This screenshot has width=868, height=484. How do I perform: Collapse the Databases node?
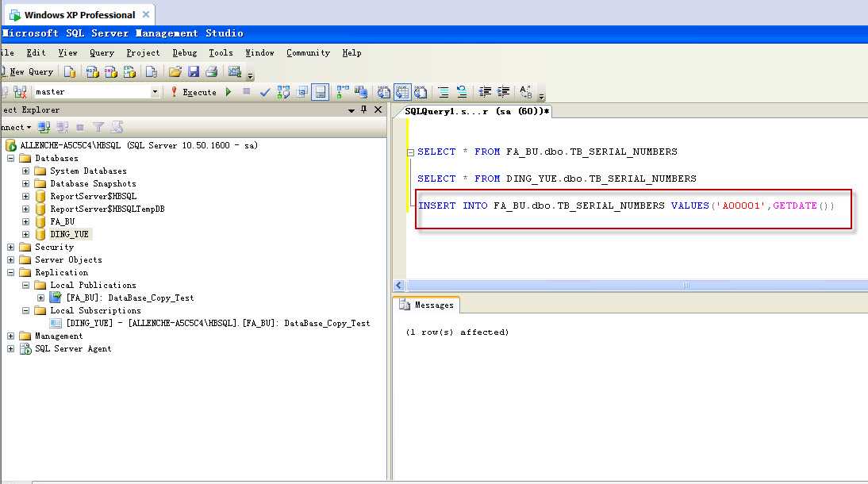10,159
